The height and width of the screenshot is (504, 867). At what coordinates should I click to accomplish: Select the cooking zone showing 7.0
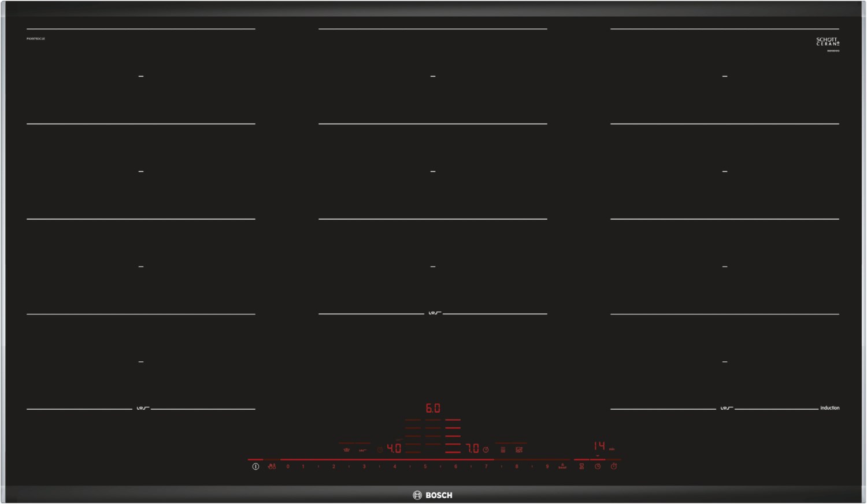click(x=472, y=449)
